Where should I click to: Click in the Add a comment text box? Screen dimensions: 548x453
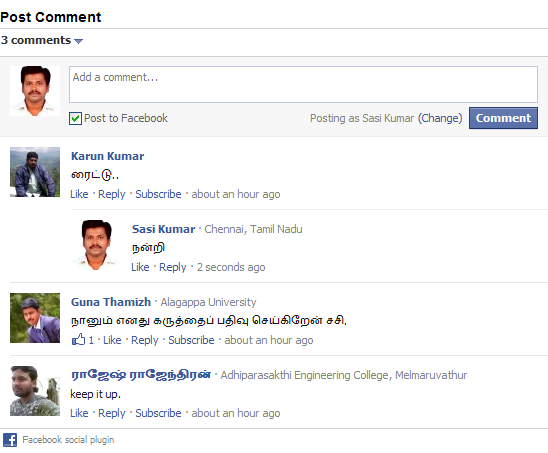[303, 84]
